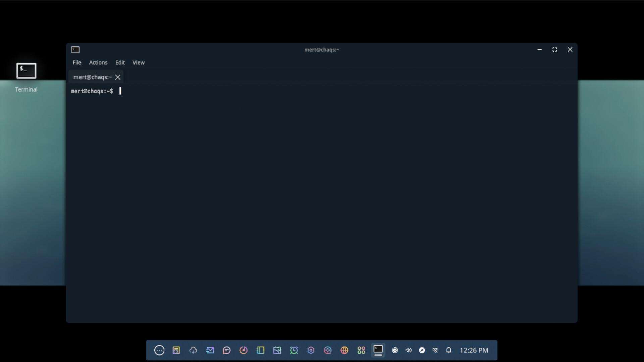This screenshot has height=362, width=644.
Task: Open the Mail app in the taskbar
Action: pyautogui.click(x=210, y=350)
